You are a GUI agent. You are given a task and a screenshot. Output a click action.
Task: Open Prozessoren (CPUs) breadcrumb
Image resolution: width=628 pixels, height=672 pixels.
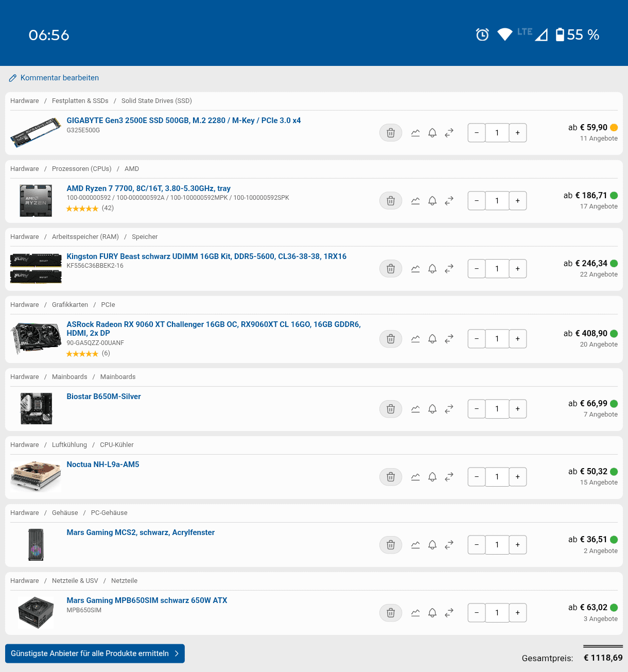(81, 169)
